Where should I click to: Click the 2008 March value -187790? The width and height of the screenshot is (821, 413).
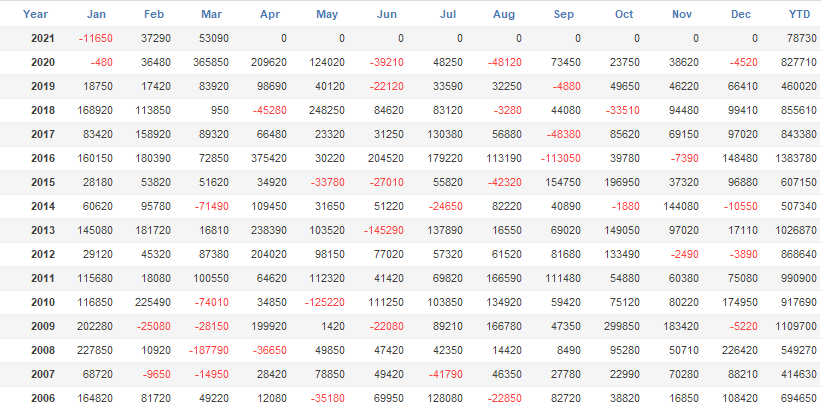pyautogui.click(x=207, y=350)
